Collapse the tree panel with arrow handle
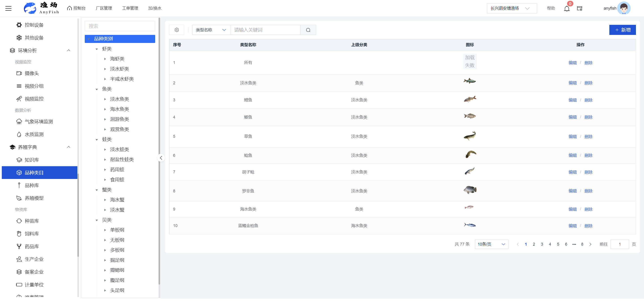The width and height of the screenshot is (644, 302). click(161, 158)
